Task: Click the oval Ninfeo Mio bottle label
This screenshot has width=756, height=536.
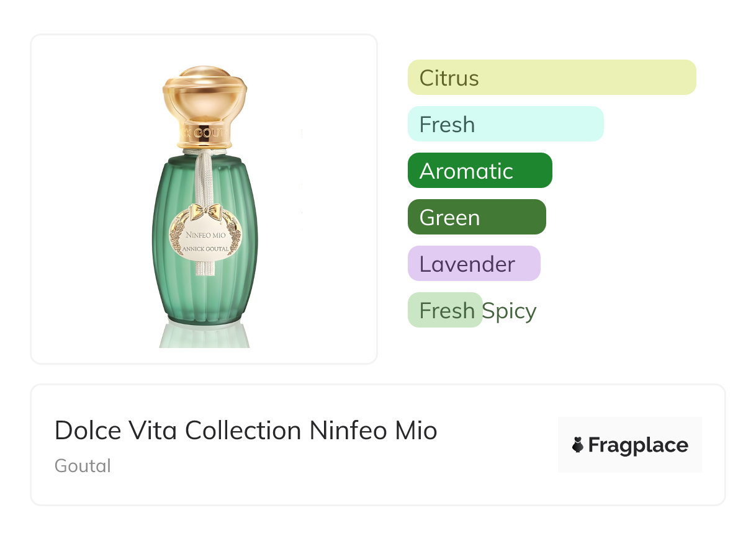Action: [x=205, y=238]
